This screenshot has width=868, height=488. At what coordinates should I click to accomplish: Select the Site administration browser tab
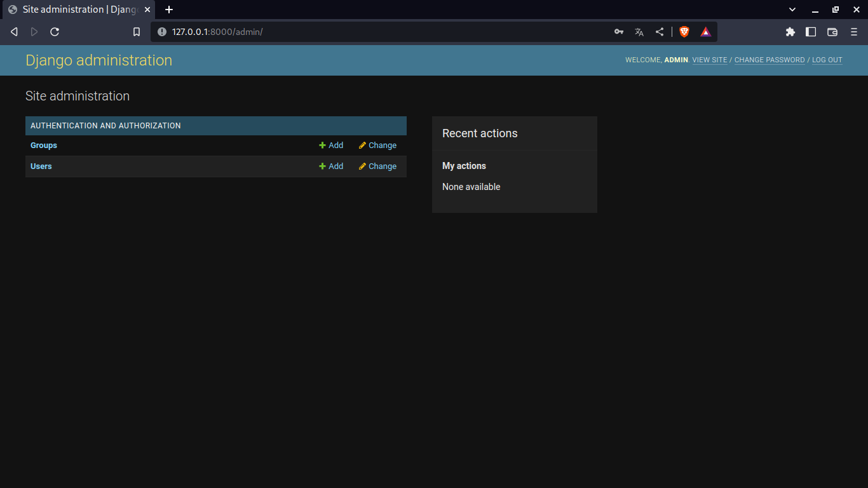coord(78,10)
